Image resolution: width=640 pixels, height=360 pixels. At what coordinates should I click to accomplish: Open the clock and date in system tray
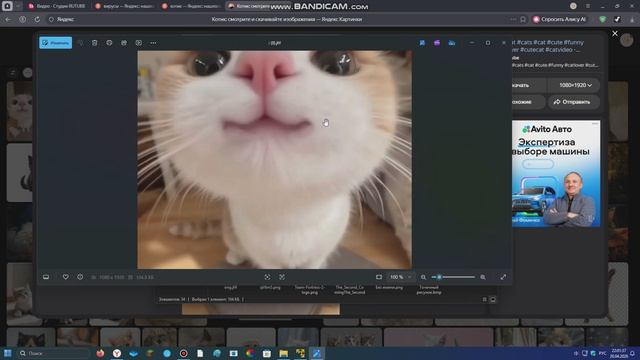pyautogui.click(x=619, y=353)
